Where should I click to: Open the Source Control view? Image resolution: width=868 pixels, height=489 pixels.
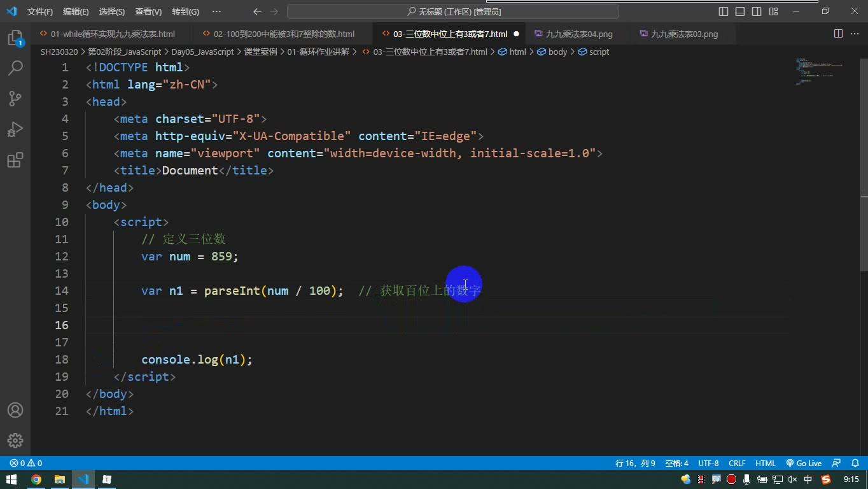pos(15,99)
